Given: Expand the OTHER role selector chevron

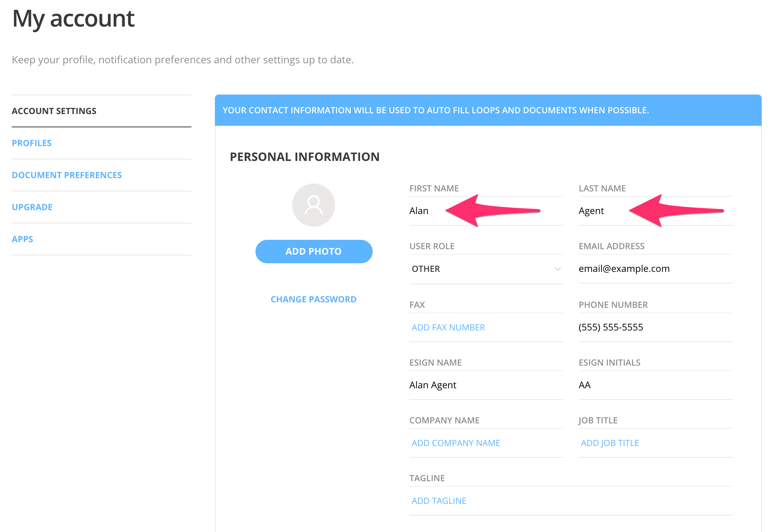Looking at the screenshot, I should tap(557, 269).
